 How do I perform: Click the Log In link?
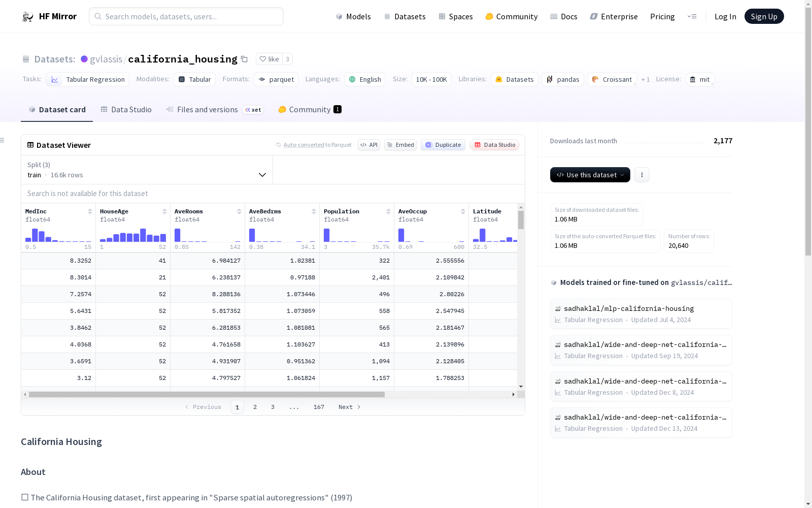tap(725, 17)
